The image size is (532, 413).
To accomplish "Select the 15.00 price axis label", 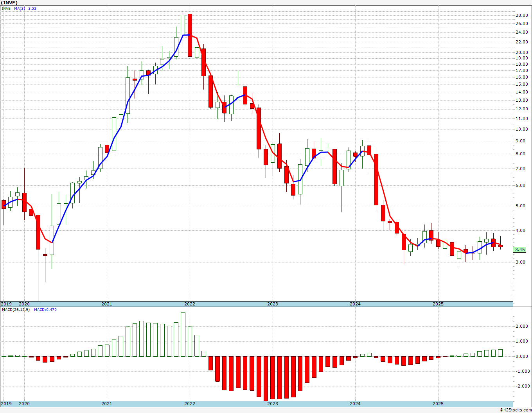I will pos(521,84).
